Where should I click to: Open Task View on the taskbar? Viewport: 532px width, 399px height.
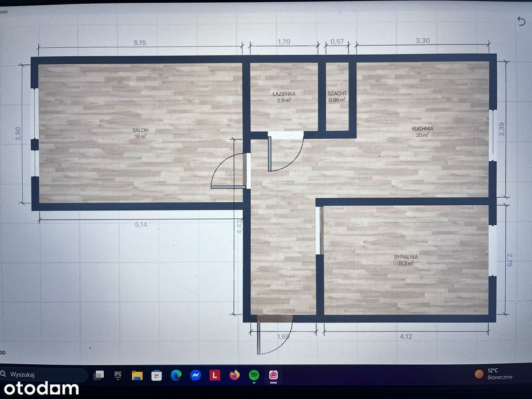(x=99, y=375)
